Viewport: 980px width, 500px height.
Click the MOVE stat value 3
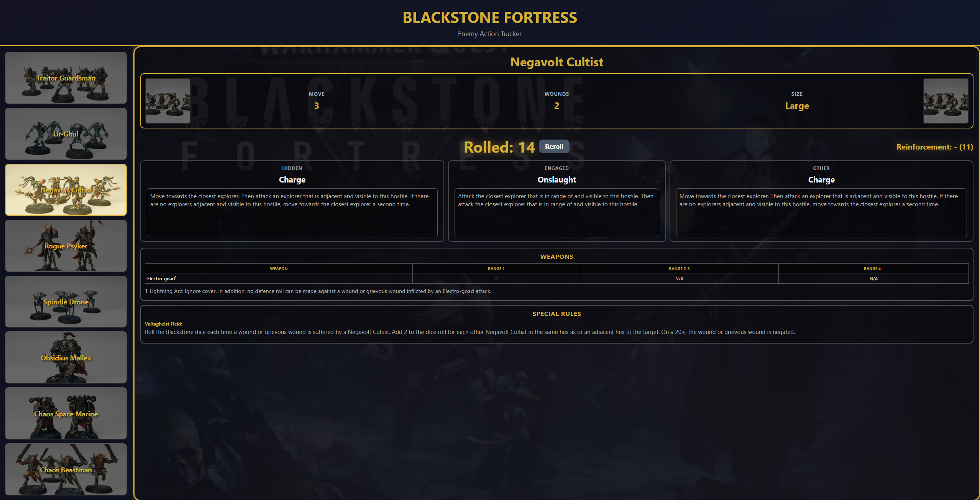tap(317, 106)
